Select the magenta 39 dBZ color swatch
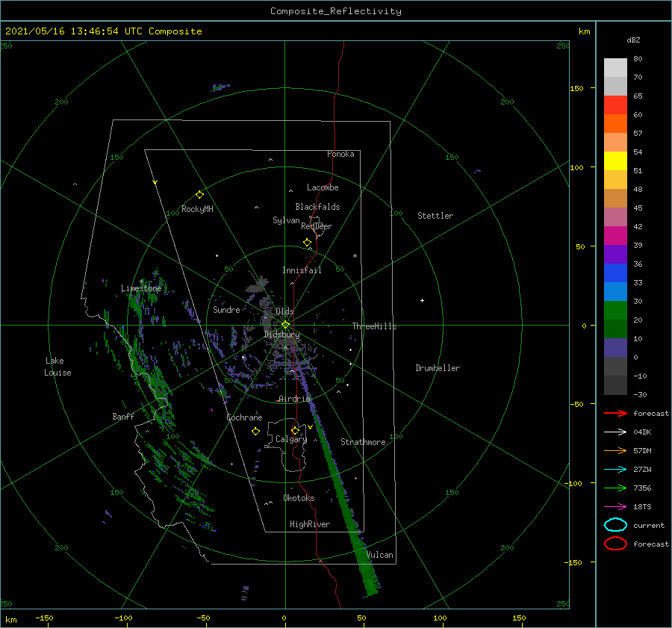The width and height of the screenshot is (672, 628). [615, 236]
